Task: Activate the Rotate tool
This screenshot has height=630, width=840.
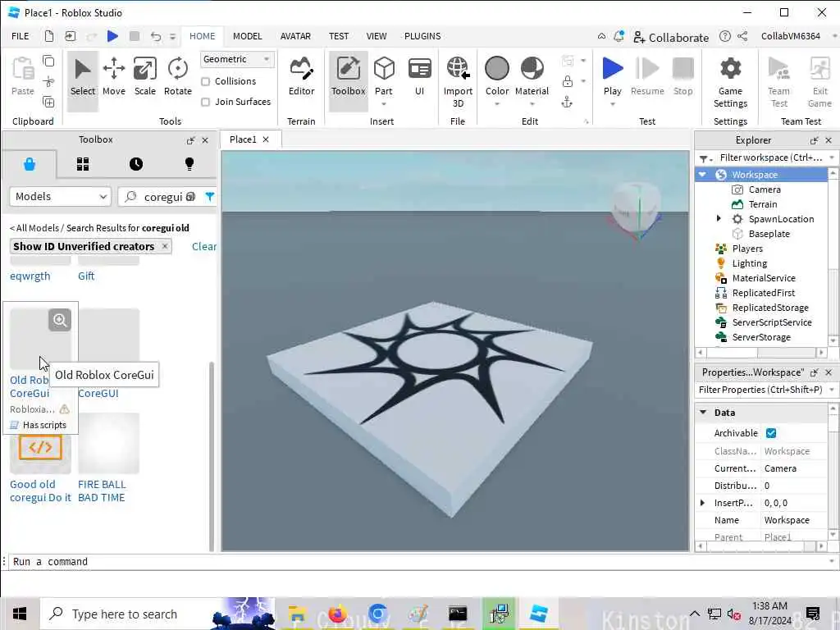Action: [x=177, y=78]
